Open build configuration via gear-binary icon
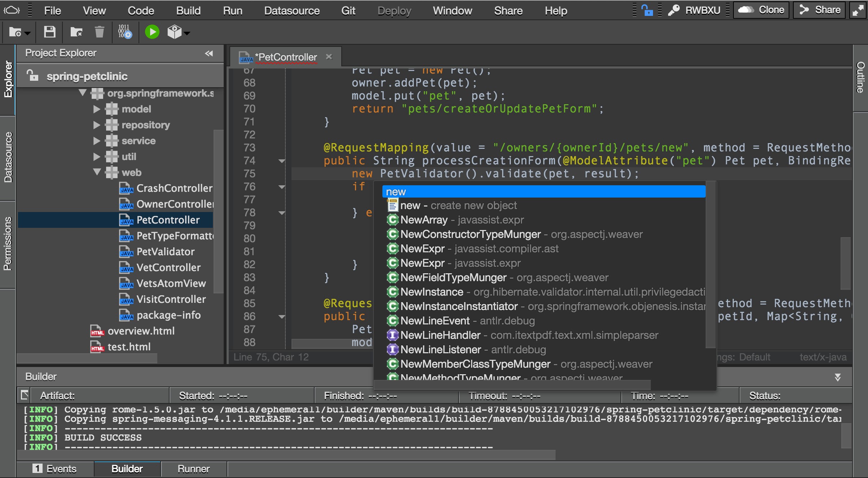The image size is (868, 478). tap(124, 32)
